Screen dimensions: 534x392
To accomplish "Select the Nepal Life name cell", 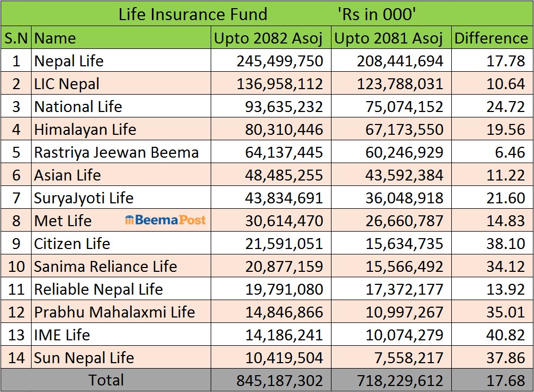I will (x=69, y=61).
